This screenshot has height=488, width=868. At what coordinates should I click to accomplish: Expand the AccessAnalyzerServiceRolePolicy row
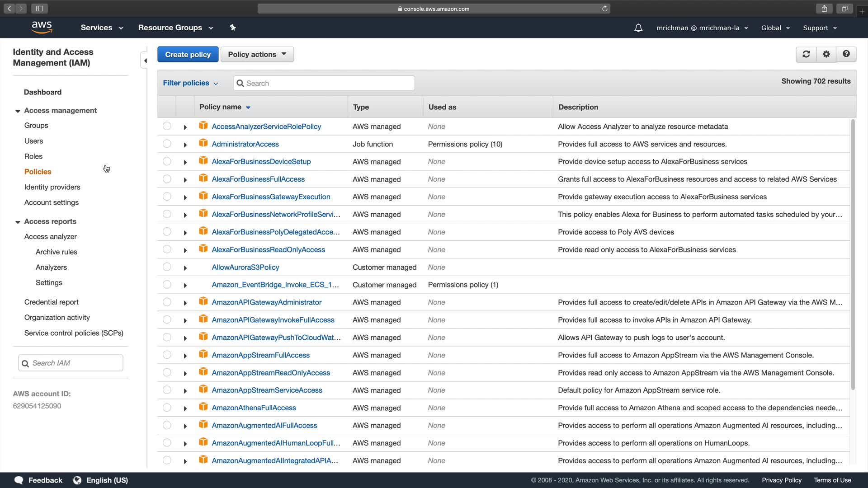tap(185, 127)
